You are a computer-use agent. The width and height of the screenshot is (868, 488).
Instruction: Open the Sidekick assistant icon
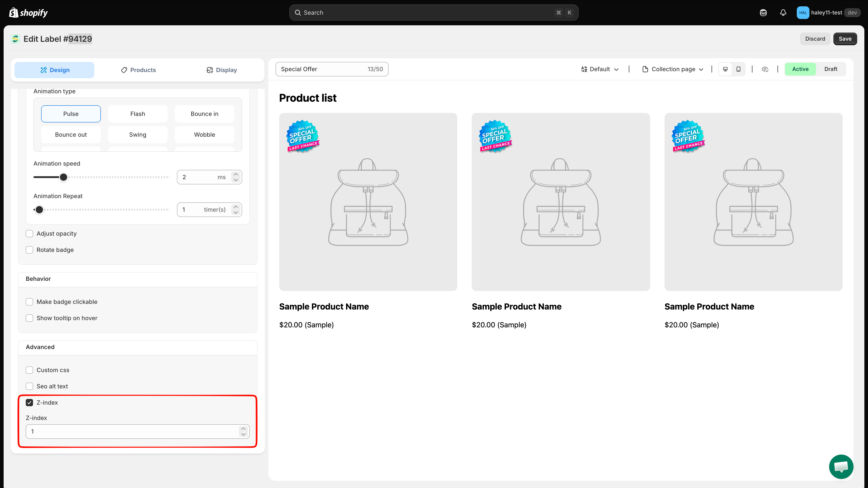(x=763, y=12)
